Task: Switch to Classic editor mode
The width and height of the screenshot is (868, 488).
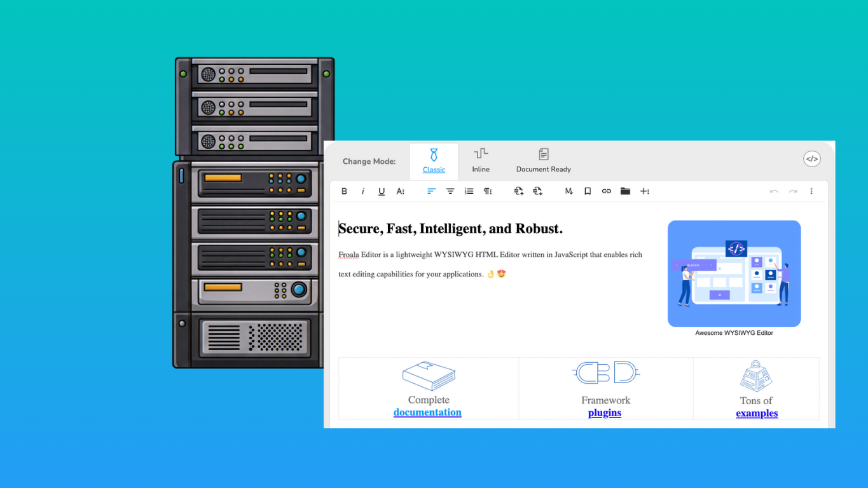Action: coord(434,161)
